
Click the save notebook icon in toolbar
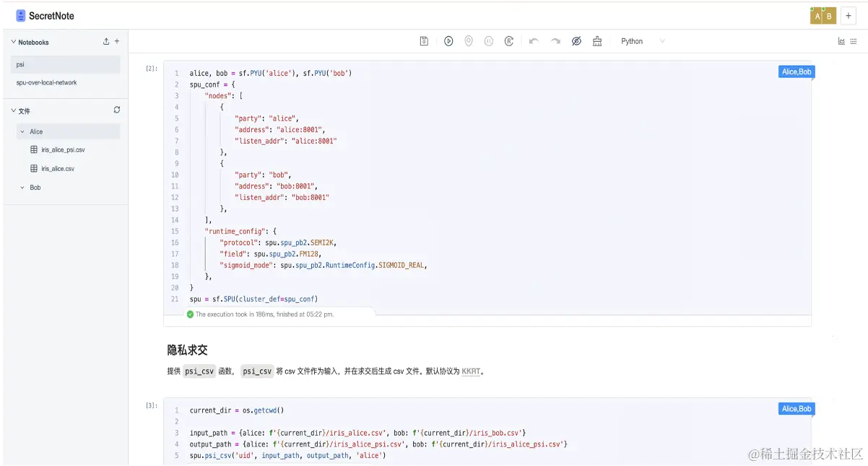pyautogui.click(x=424, y=41)
